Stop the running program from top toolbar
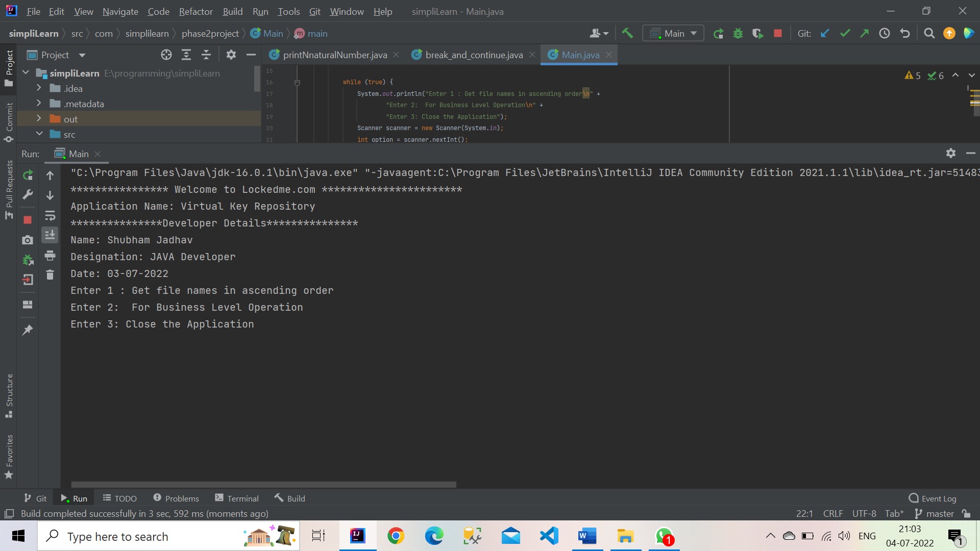 pos(778,34)
